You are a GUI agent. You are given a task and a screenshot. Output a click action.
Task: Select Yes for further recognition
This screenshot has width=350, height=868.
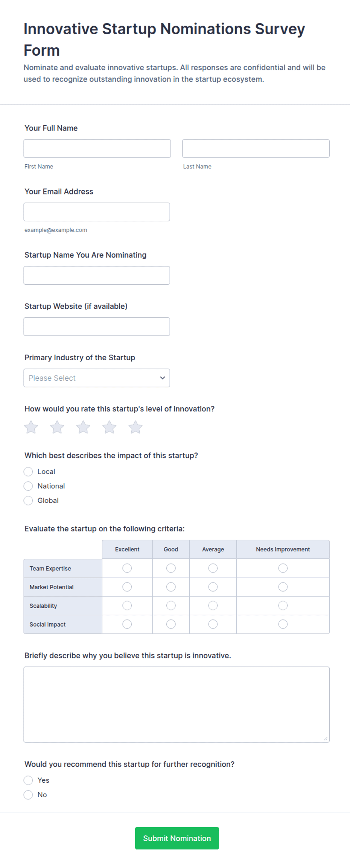(28, 780)
